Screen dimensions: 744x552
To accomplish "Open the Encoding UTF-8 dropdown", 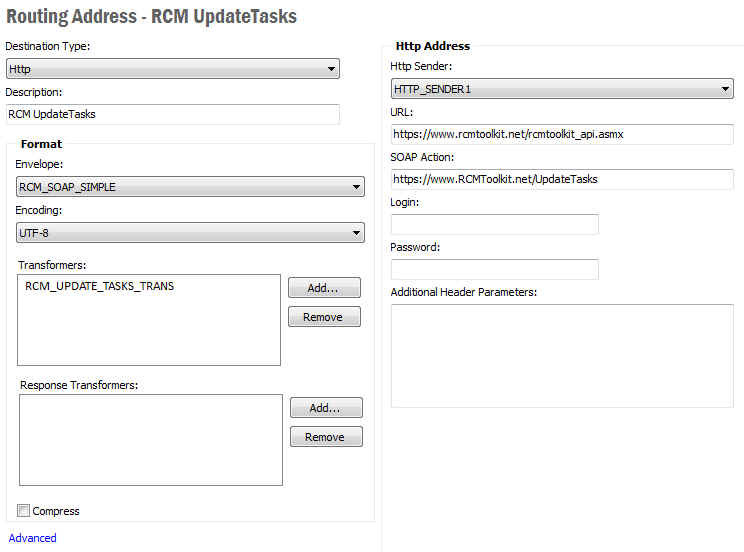I will (190, 233).
